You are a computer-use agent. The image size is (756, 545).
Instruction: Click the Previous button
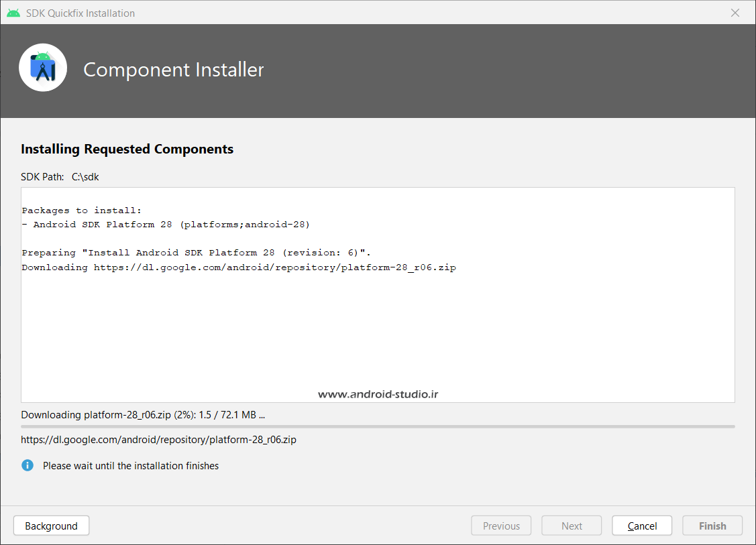click(x=501, y=526)
